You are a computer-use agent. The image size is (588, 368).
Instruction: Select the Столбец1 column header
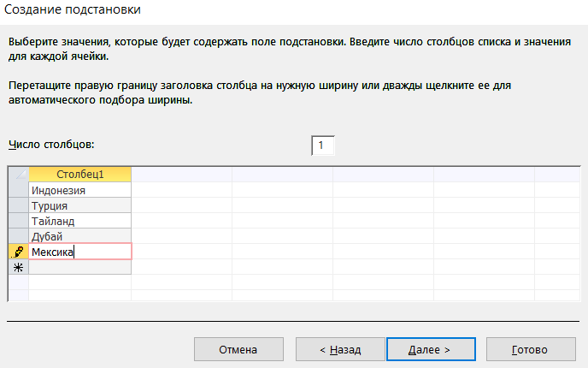(x=79, y=175)
